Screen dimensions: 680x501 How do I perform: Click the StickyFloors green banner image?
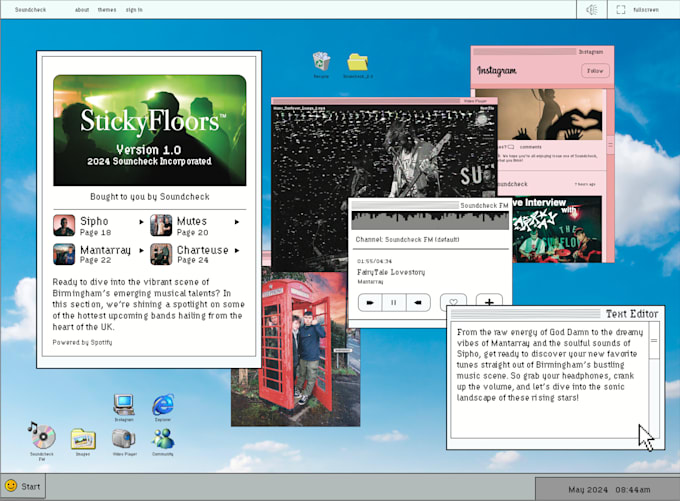click(150, 130)
